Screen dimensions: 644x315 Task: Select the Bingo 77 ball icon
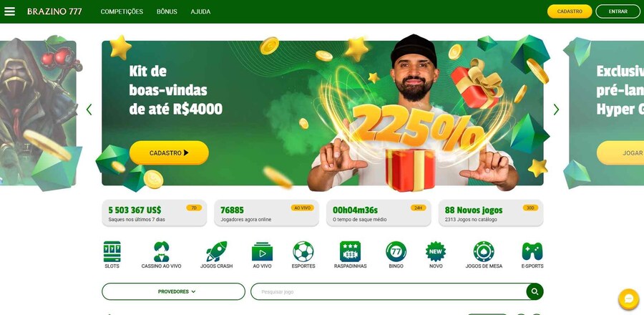[x=396, y=251]
